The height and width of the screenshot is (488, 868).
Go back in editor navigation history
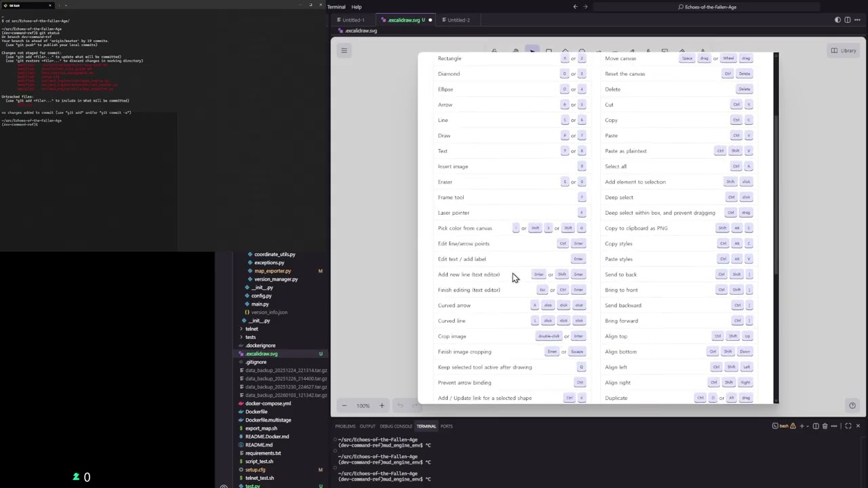point(575,7)
